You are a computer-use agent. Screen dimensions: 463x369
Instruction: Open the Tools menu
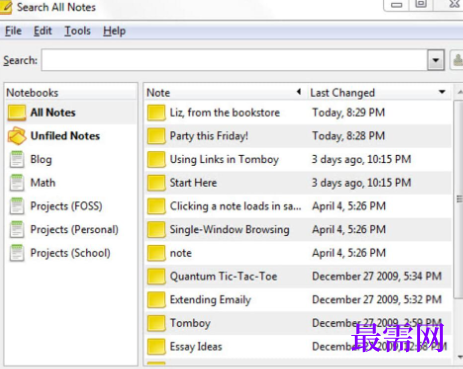[77, 31]
